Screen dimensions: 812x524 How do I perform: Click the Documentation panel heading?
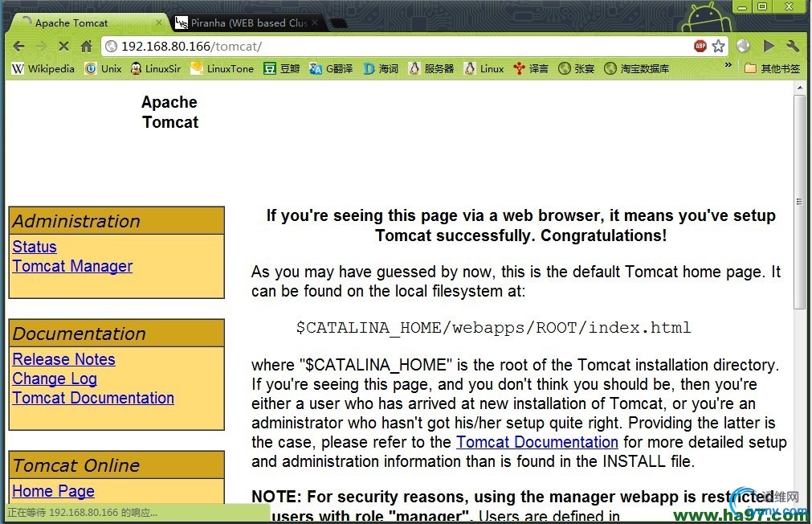click(116, 334)
